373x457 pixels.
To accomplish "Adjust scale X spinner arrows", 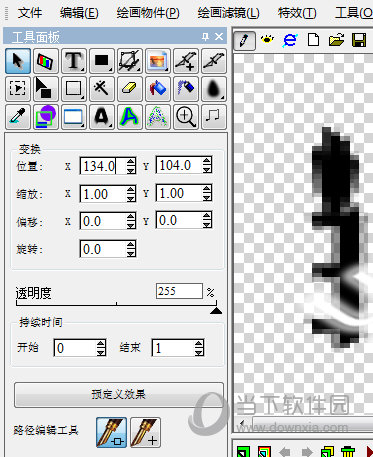I will click(131, 194).
